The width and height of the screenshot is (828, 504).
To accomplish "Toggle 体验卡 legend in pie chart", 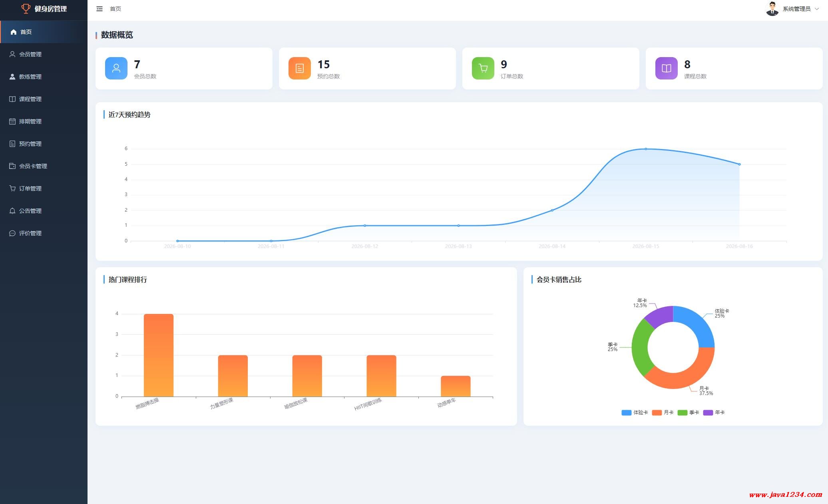I will (x=635, y=413).
